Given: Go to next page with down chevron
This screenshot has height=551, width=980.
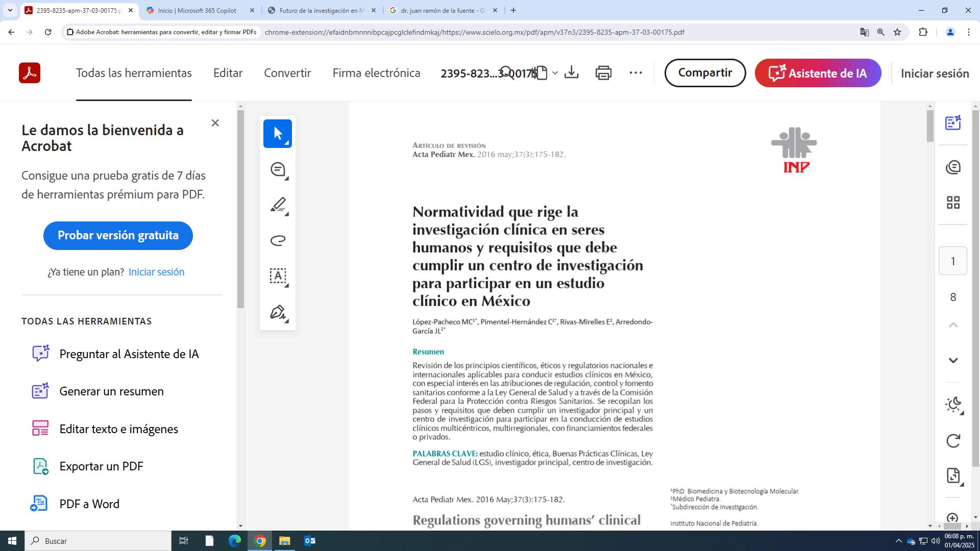Looking at the screenshot, I should pyautogui.click(x=953, y=360).
